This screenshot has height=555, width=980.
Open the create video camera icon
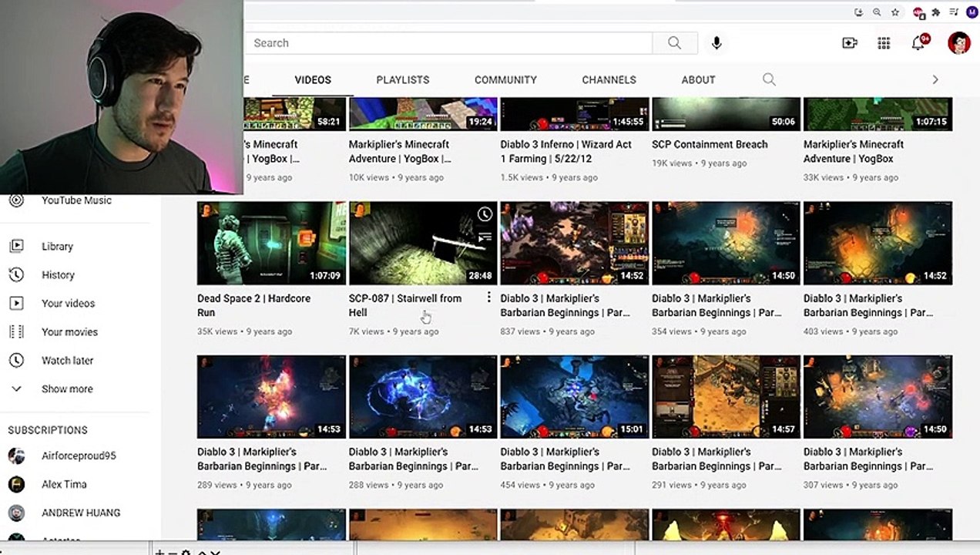[849, 43]
